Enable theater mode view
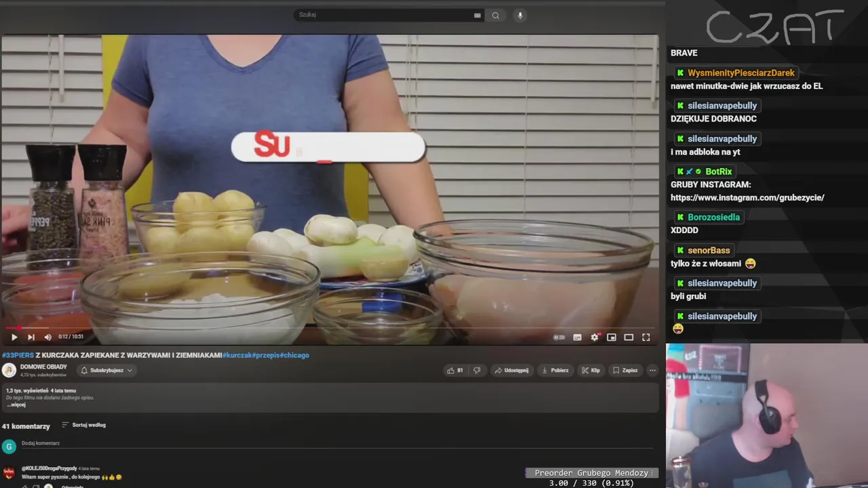This screenshot has width=868, height=488. (x=629, y=337)
